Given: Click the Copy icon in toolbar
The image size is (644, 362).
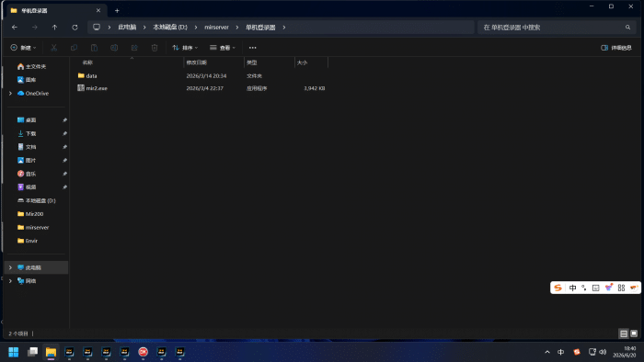Looking at the screenshot, I should coord(74,48).
